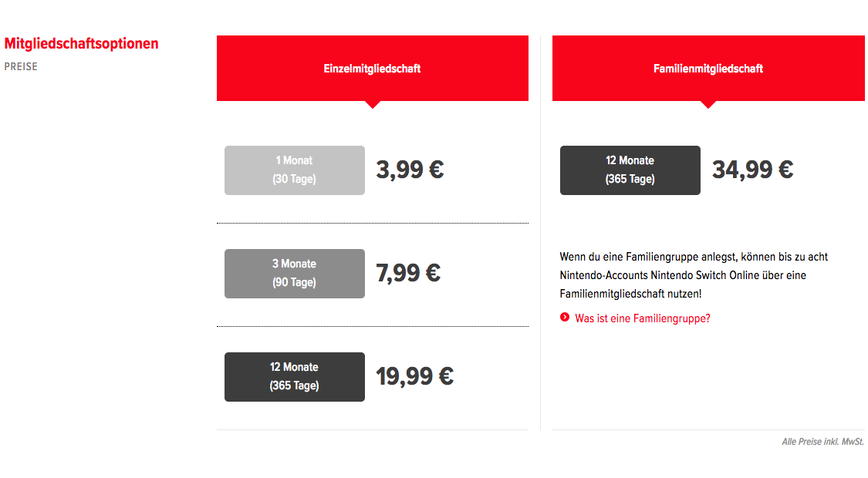Click the 3,99 € price
This screenshot has height=478, width=868.
(410, 170)
